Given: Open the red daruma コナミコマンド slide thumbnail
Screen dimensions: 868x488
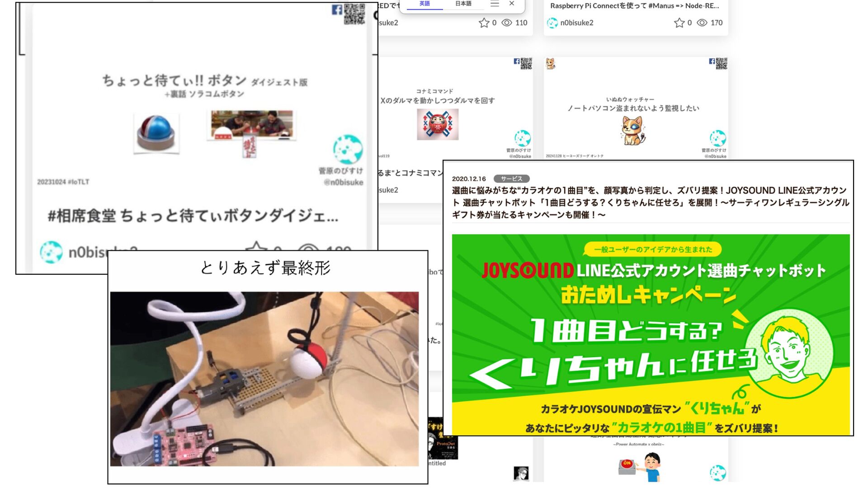Looking at the screenshot, I should (437, 124).
